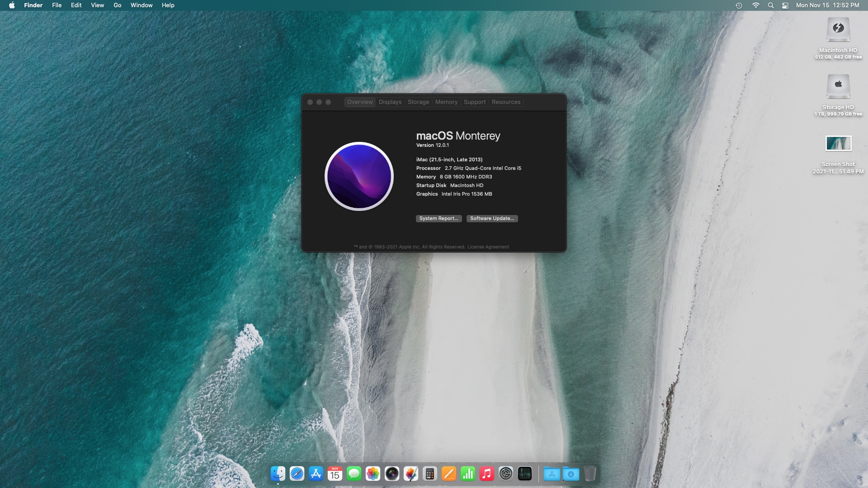Select the Screen Shot file thumbnail

[838, 144]
